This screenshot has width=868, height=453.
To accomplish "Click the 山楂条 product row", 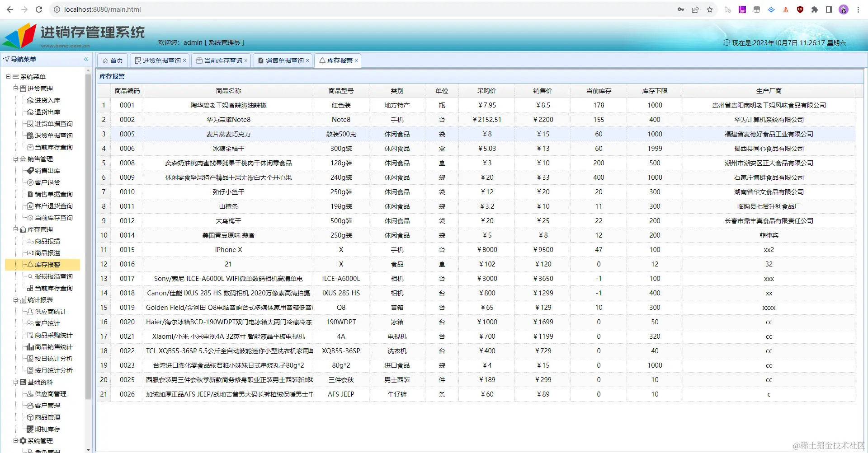I will click(x=476, y=206).
